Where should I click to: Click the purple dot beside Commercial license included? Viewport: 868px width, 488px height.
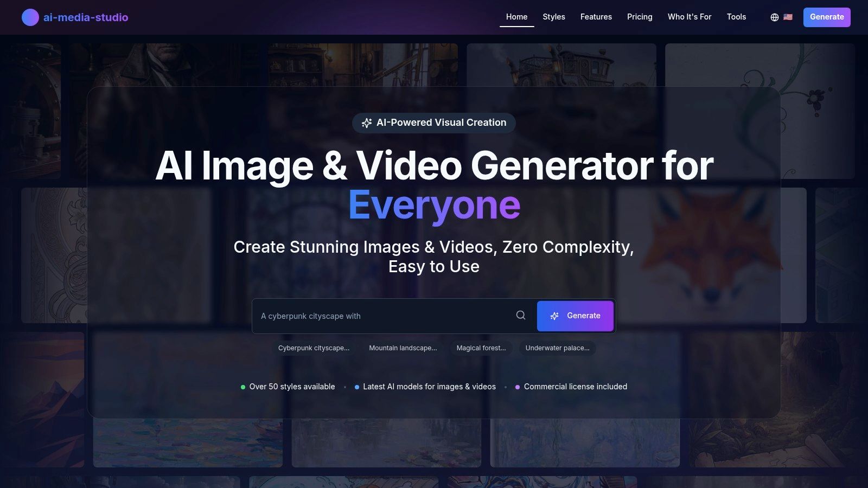(518, 387)
